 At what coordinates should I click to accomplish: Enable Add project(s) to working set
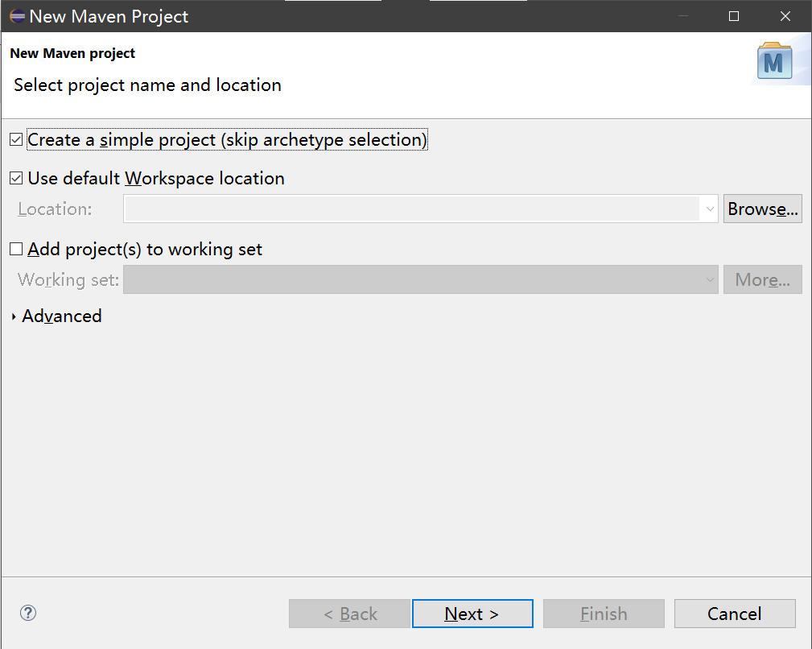click(16, 250)
